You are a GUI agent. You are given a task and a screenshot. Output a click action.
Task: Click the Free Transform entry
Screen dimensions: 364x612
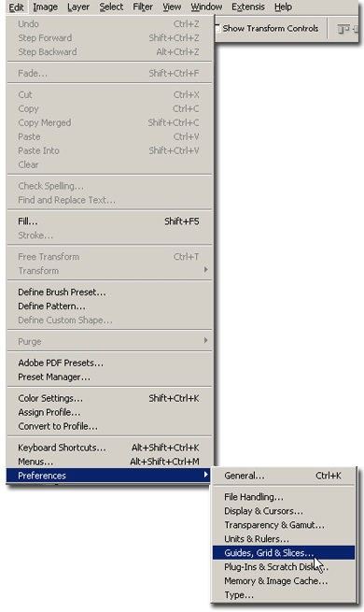tap(109, 256)
